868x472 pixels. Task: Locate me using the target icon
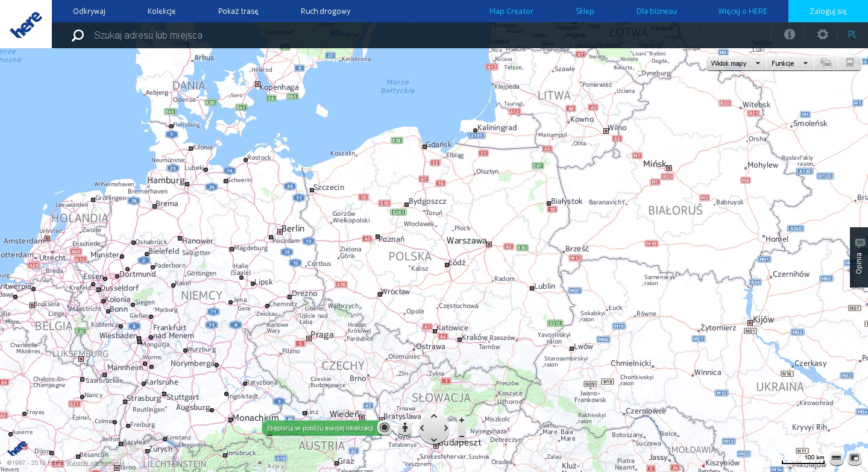click(x=385, y=427)
